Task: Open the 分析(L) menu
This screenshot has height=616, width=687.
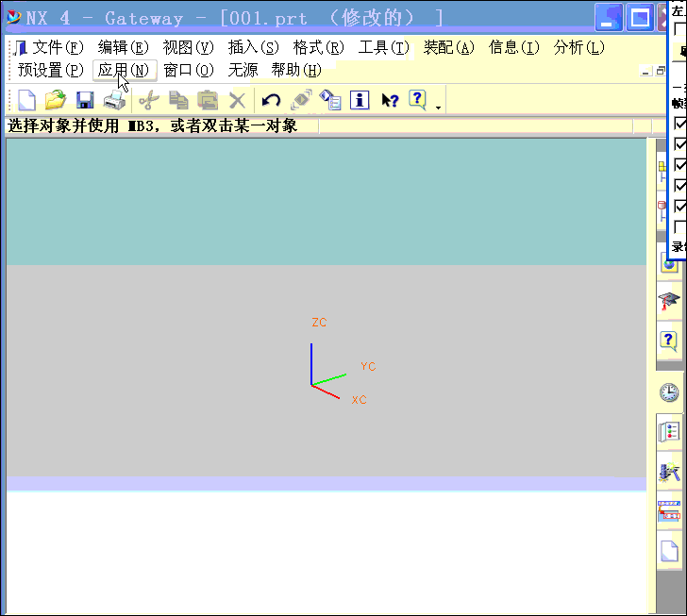Action: (x=578, y=47)
